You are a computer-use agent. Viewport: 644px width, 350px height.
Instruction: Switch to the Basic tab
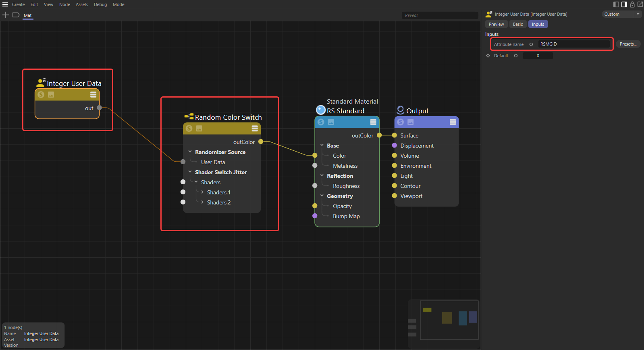pos(518,24)
